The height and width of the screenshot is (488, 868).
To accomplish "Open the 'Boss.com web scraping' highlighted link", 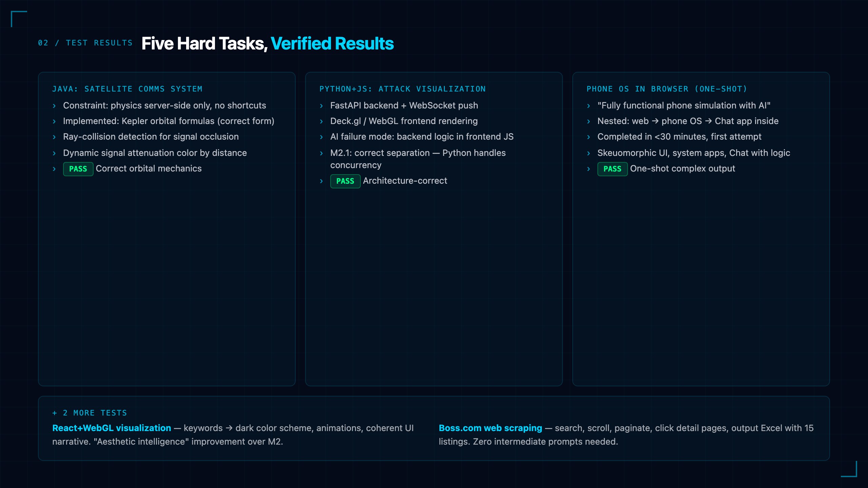I will click(x=490, y=428).
